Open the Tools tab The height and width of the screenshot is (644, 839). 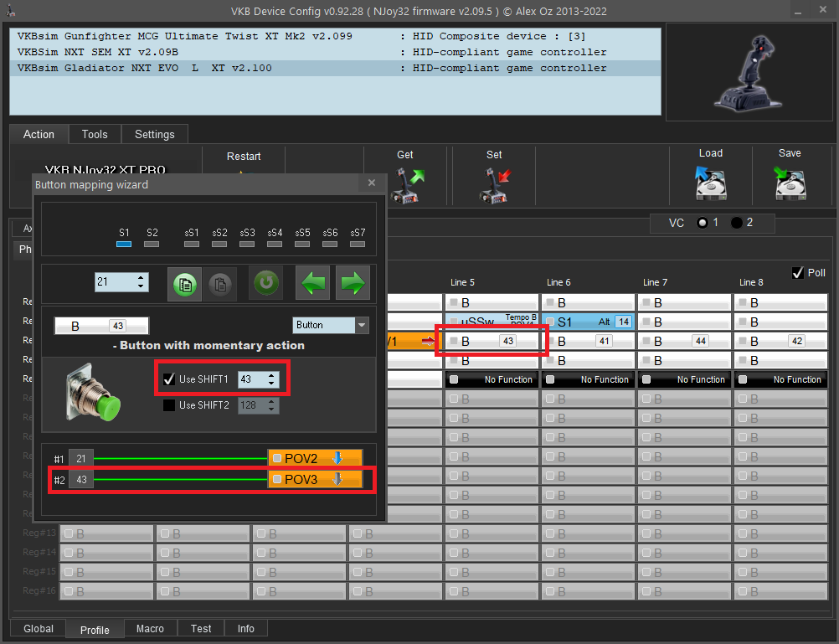coord(95,134)
